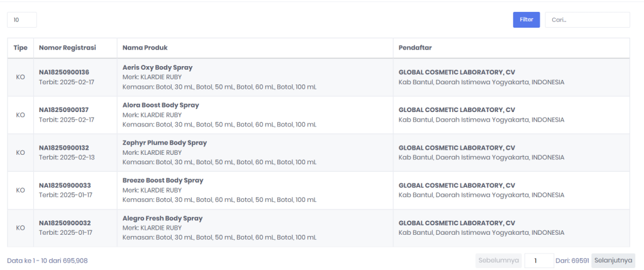644x270 pixels.
Task: Click the Nama Produk column header
Action: coord(145,48)
